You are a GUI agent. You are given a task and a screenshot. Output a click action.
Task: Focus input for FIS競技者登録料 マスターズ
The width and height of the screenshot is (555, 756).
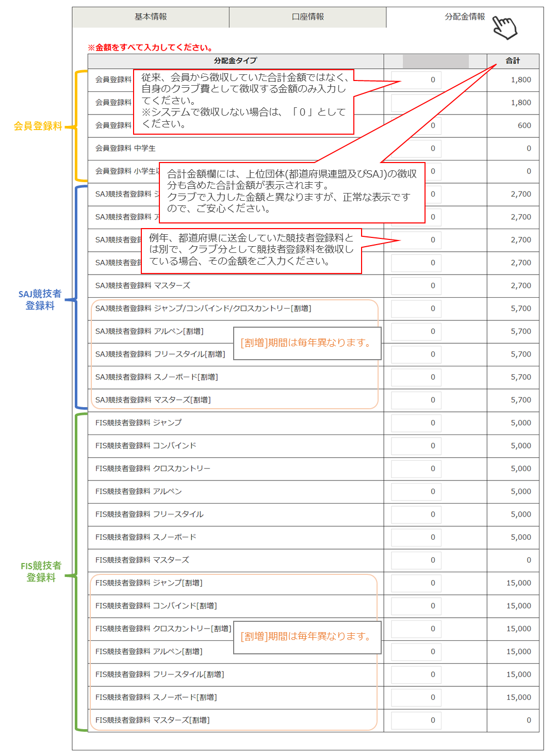coord(416,560)
